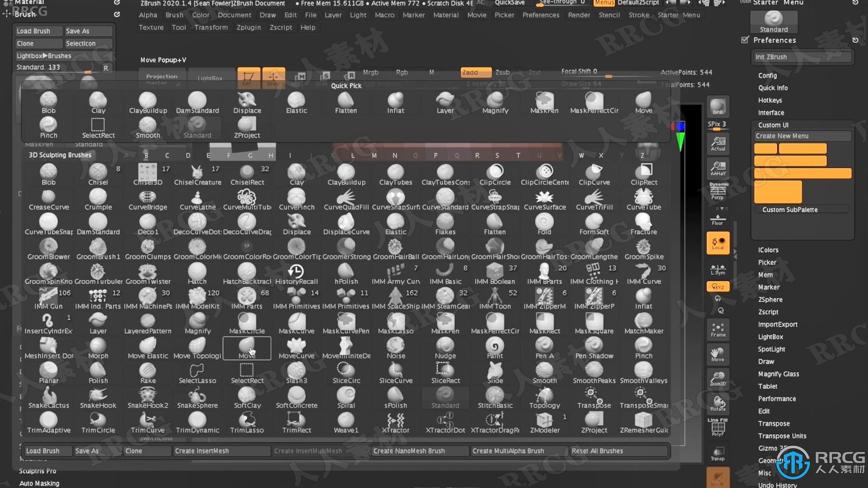Select the SnakeHook brush
The height and width of the screenshot is (488, 868).
98,398
